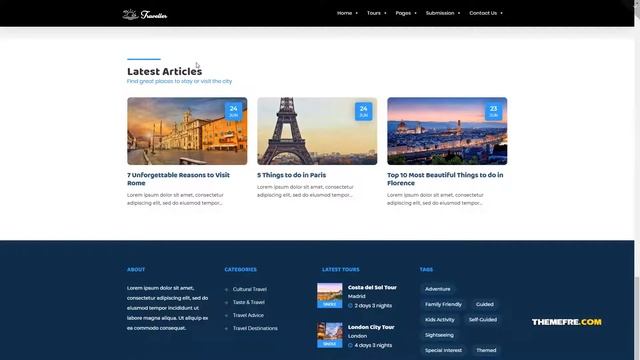Open '5 Things to do in Paris' article
Viewport: 640px width, 360px height.
(x=291, y=175)
